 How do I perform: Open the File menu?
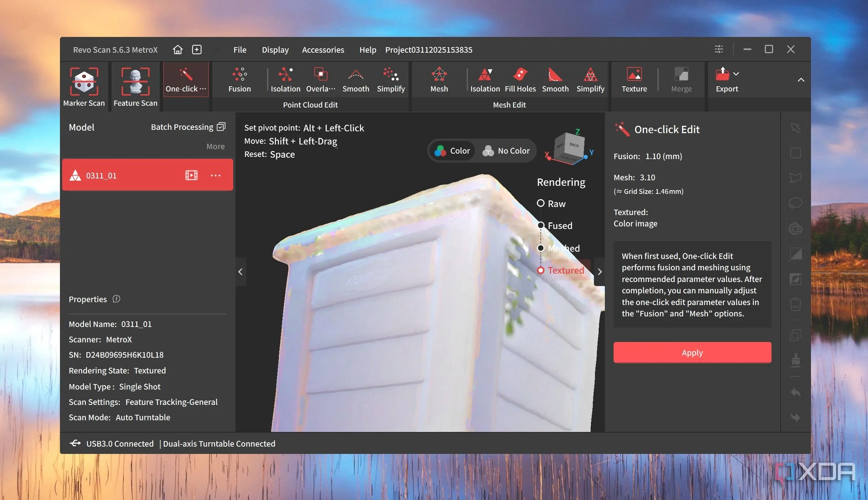pyautogui.click(x=240, y=50)
